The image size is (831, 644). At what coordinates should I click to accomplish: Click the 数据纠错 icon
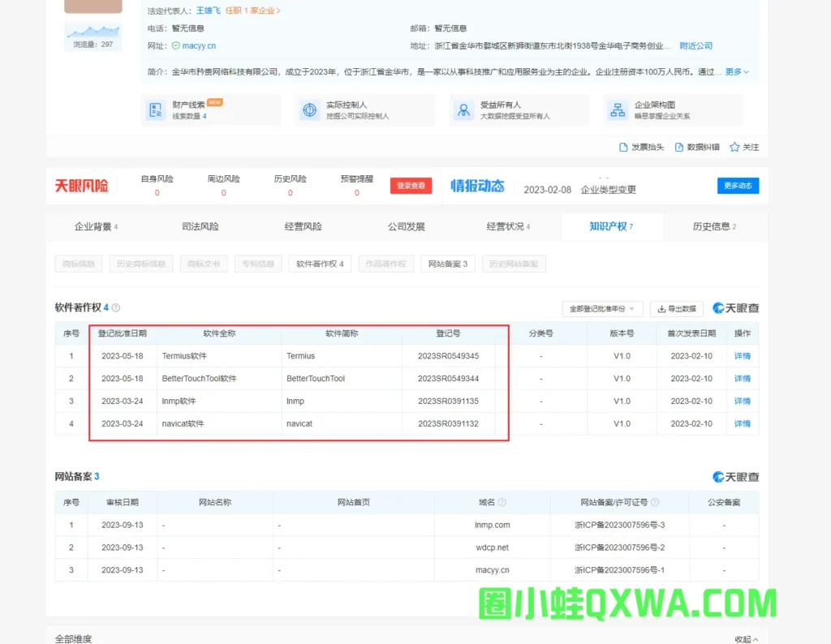pos(679,148)
